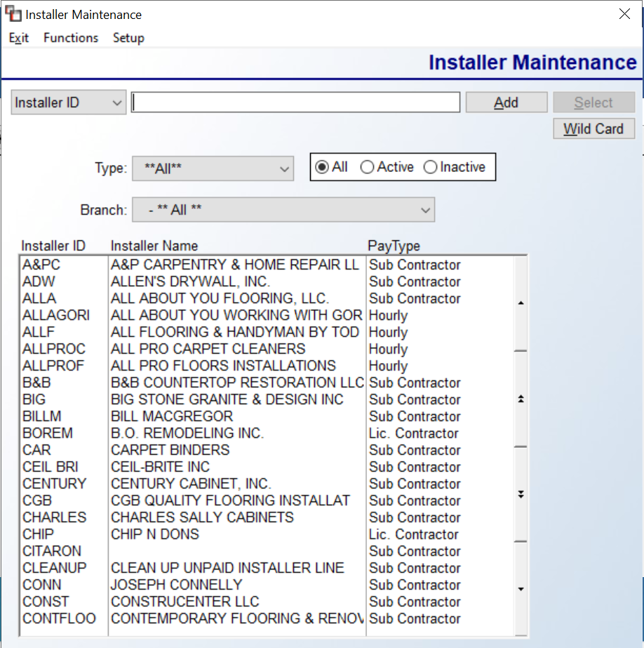Image resolution: width=644 pixels, height=648 pixels.
Task: Open the Setup menu
Action: pyautogui.click(x=128, y=38)
